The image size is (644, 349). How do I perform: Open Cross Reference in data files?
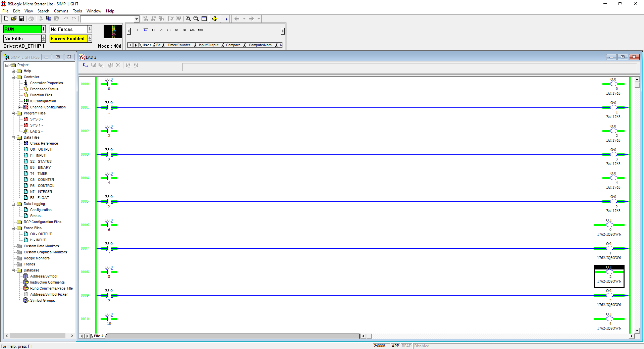click(x=44, y=143)
